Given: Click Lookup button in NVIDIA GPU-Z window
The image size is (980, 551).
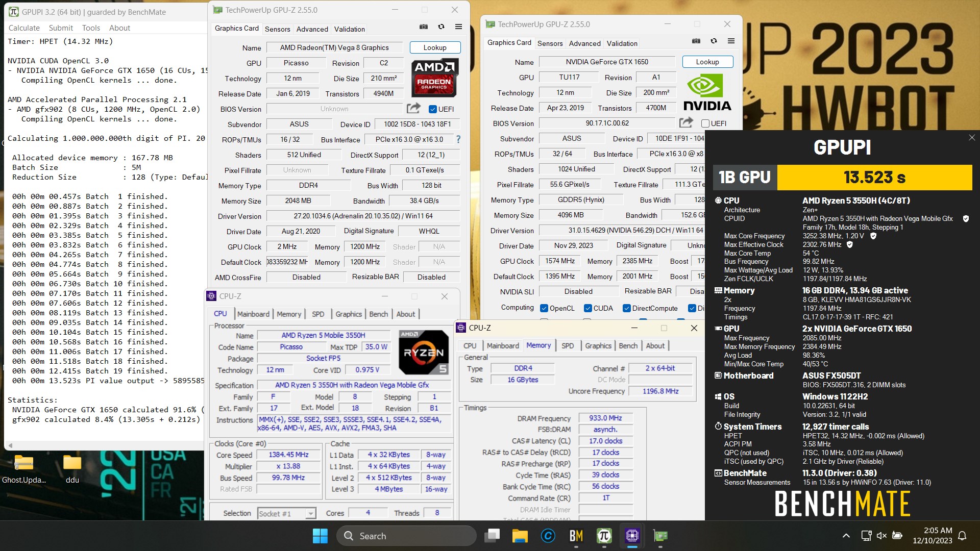Looking at the screenshot, I should click(707, 62).
